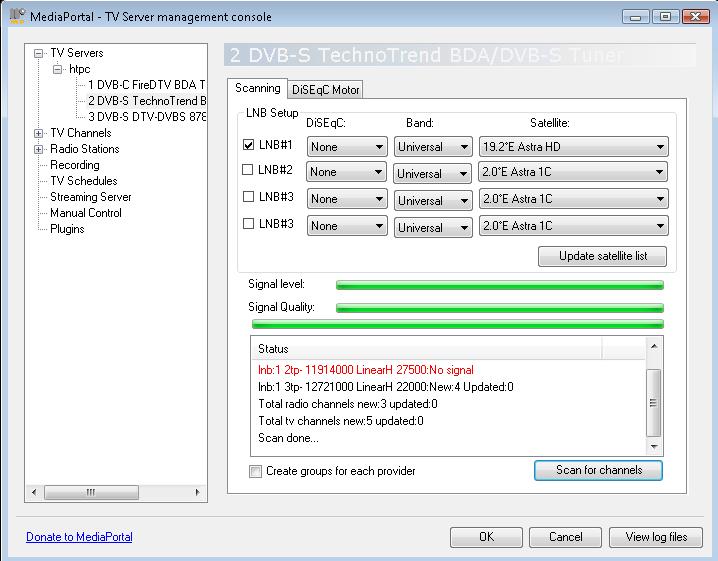The image size is (718, 561).
Task: Minimize the TV Server management window
Action: pos(636,16)
